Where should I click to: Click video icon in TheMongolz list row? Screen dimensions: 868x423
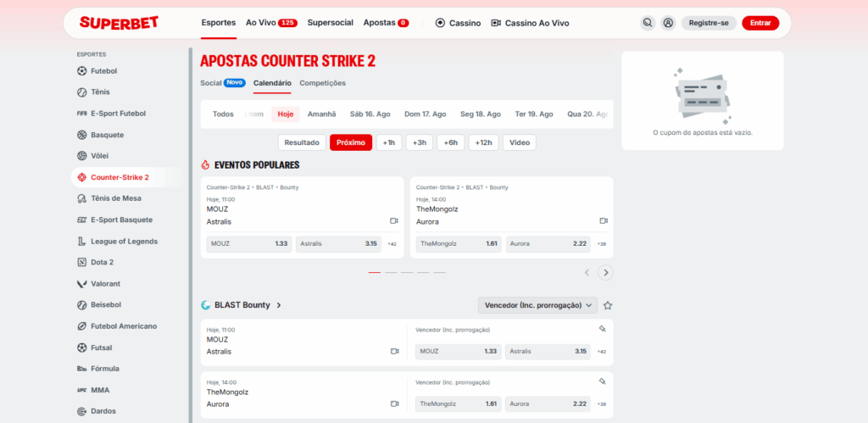click(x=395, y=404)
